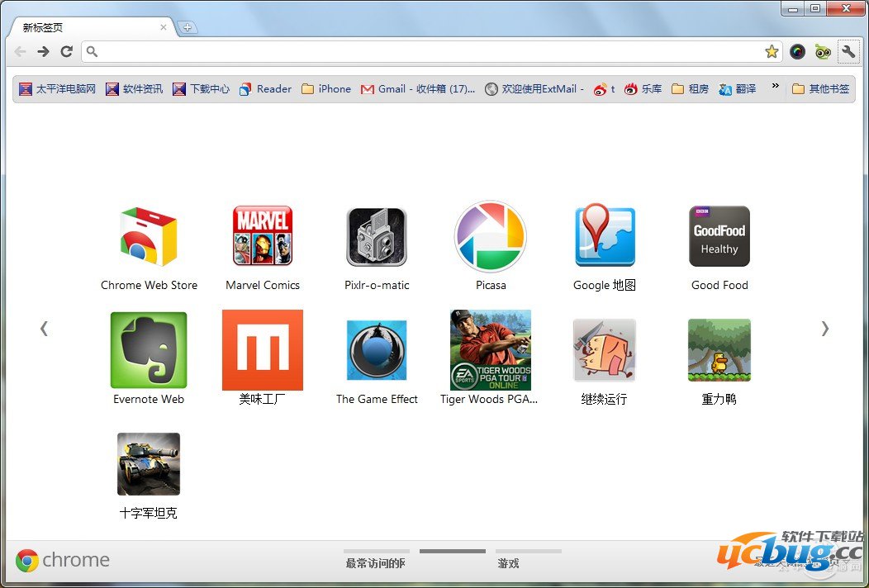Open the 太平洋电脑网 bookmark
Viewport: 869px width, 588px height.
pyautogui.click(x=57, y=88)
